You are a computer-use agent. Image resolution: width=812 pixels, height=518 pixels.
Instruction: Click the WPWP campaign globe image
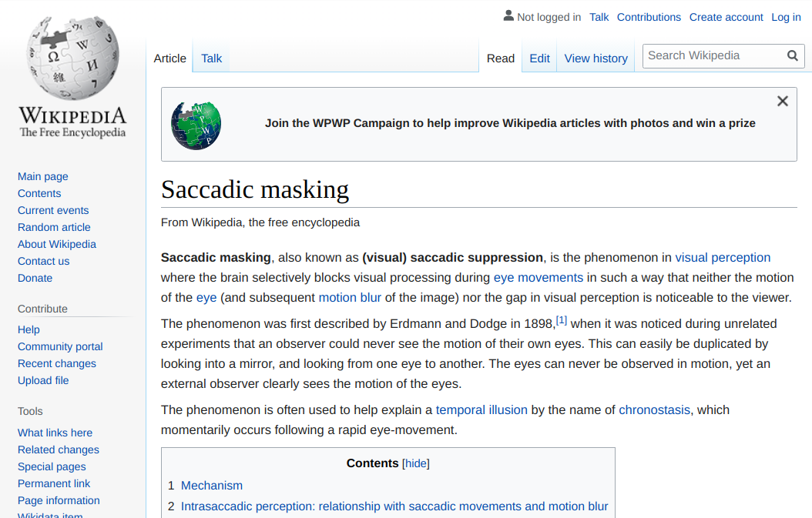coord(196,125)
